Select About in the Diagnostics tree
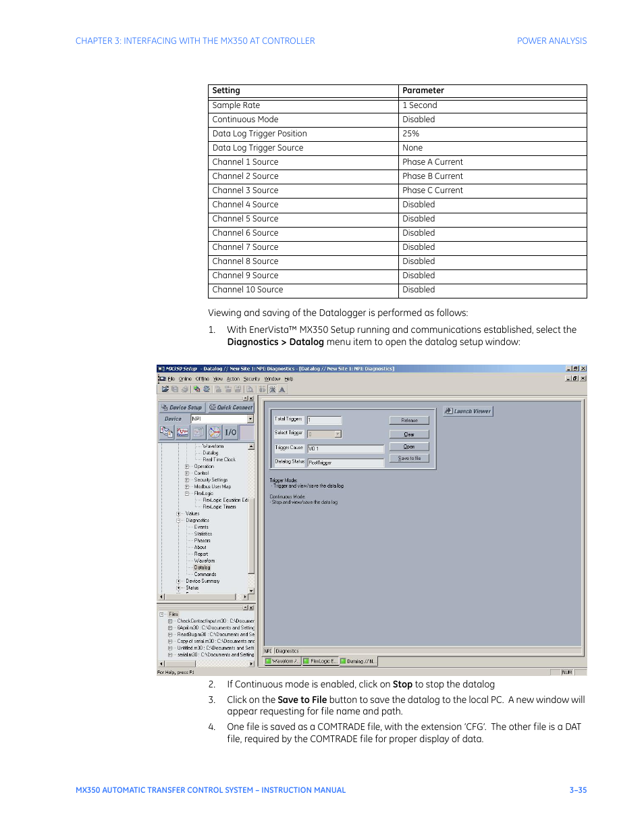The height and width of the screenshot is (834, 644). point(200,548)
